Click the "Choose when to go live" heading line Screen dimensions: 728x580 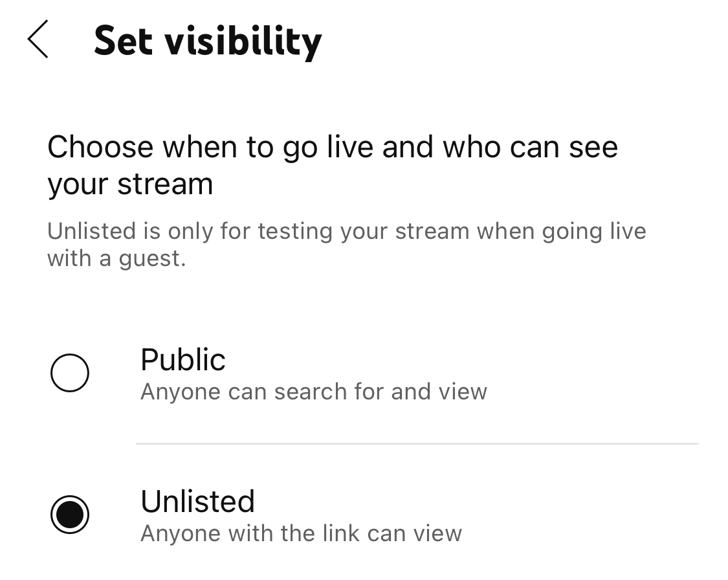pyautogui.click(x=333, y=147)
